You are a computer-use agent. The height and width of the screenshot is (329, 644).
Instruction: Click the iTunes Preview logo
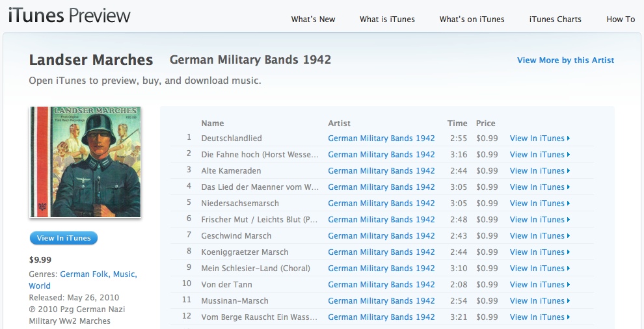coord(70,16)
